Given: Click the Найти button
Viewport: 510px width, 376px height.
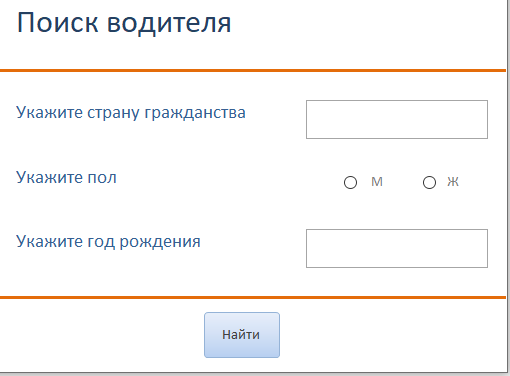Looking at the screenshot, I should click(x=242, y=335).
